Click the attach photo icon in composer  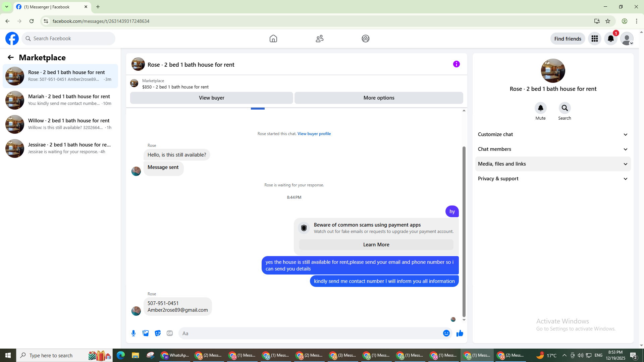[x=146, y=333]
